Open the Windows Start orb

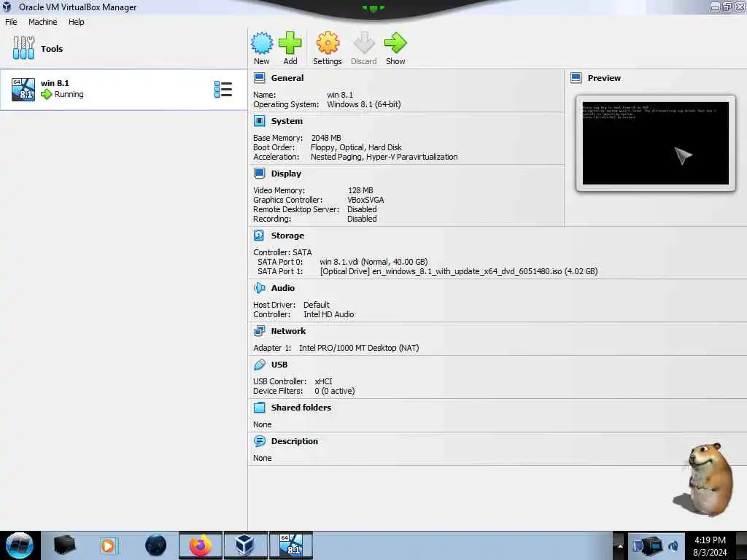20,545
